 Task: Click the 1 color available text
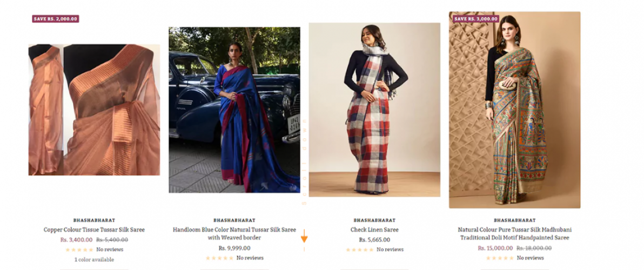click(x=94, y=260)
